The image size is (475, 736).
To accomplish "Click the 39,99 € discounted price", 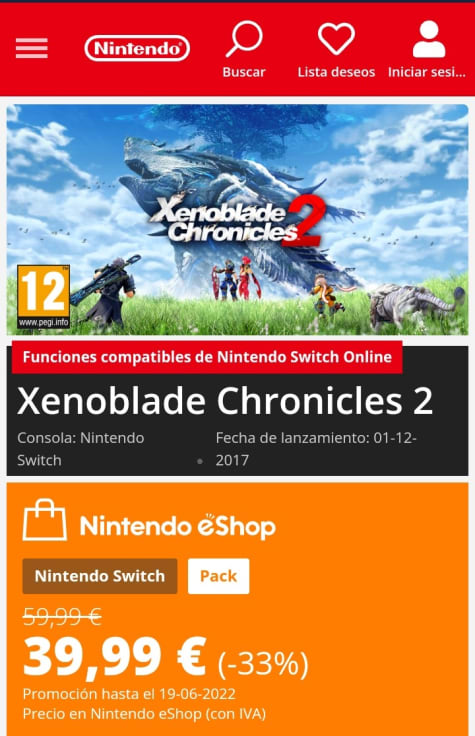I will [x=115, y=657].
